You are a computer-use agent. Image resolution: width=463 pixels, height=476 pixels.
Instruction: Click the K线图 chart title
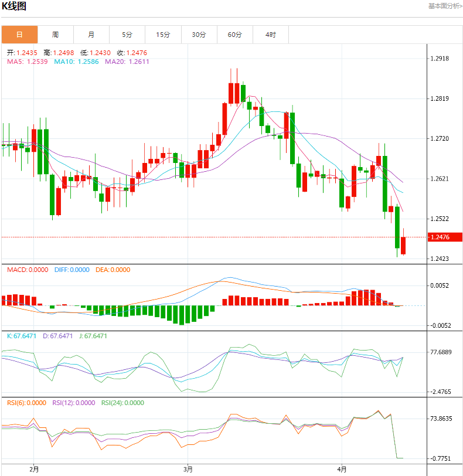coord(14,6)
